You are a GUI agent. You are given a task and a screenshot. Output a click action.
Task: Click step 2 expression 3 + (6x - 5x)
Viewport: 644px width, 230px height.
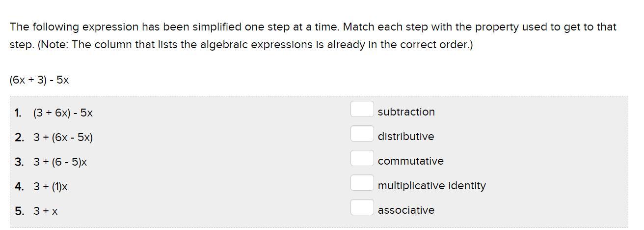(x=63, y=138)
